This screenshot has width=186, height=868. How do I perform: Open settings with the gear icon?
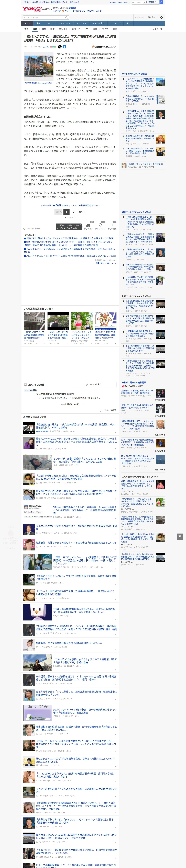tap(161, 17)
